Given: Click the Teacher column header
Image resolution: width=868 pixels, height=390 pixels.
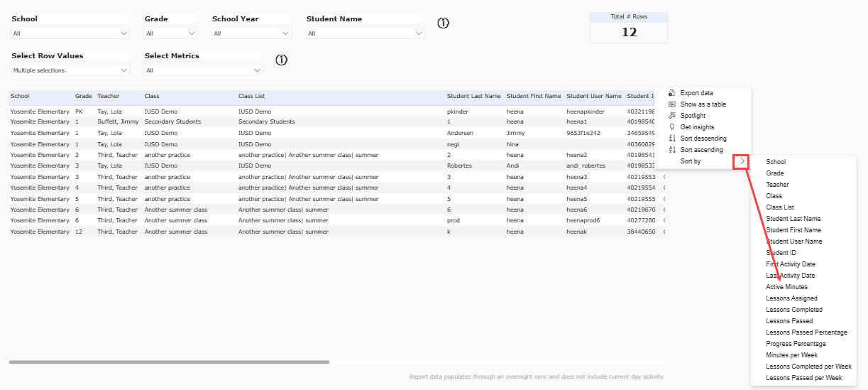Looking at the screenshot, I should [x=109, y=96].
